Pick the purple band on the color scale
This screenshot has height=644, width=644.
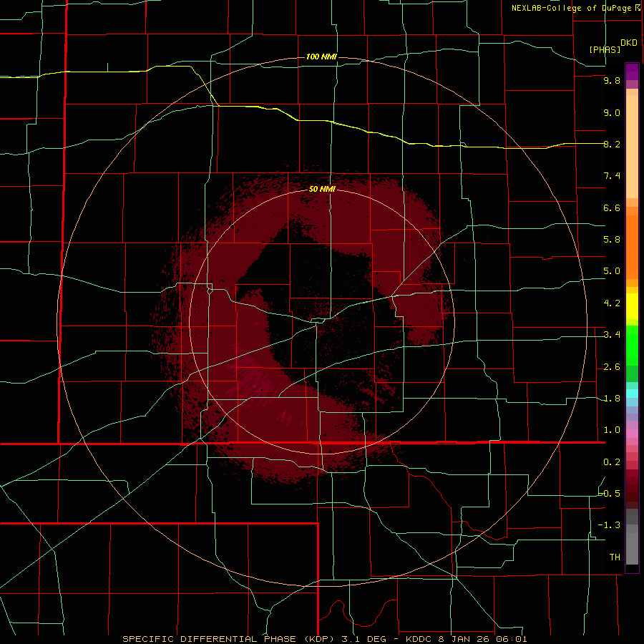pyautogui.click(x=632, y=72)
